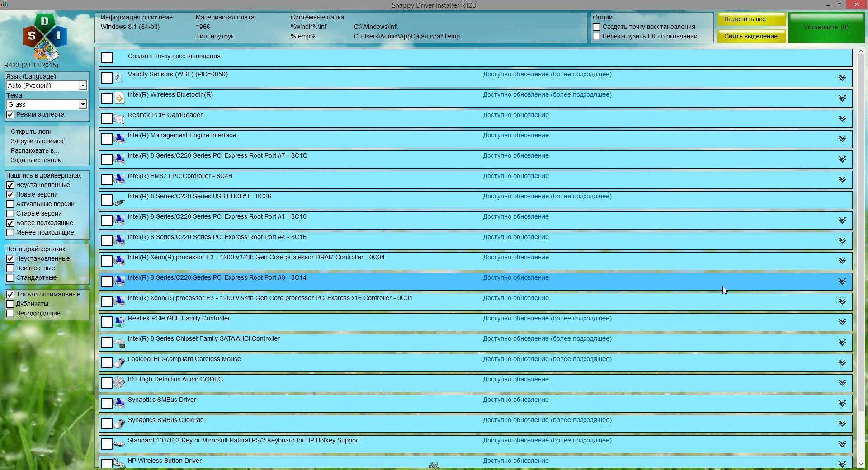This screenshot has height=470, width=868.
Task: Click the HP Hotkey Support keyboard icon
Action: point(119,444)
